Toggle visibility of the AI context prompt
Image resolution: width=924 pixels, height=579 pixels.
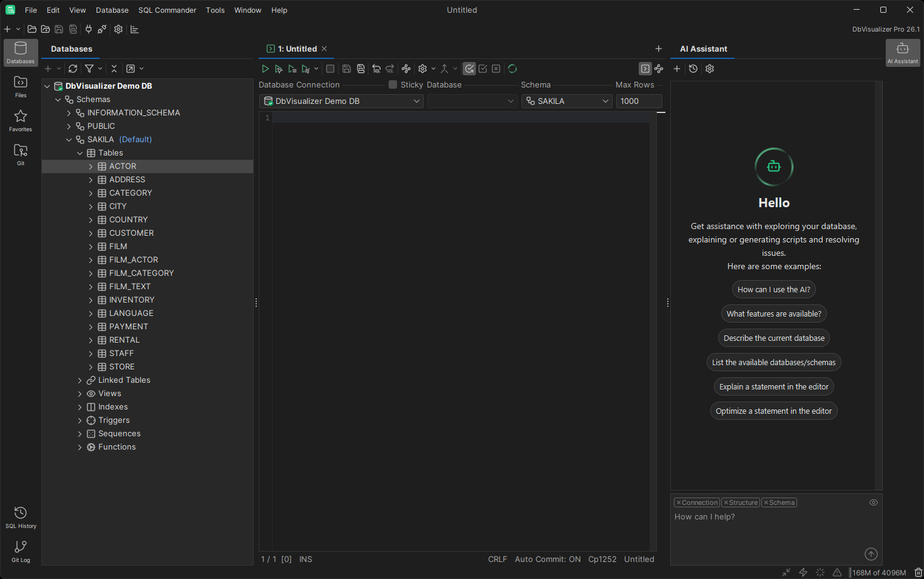coord(873,502)
